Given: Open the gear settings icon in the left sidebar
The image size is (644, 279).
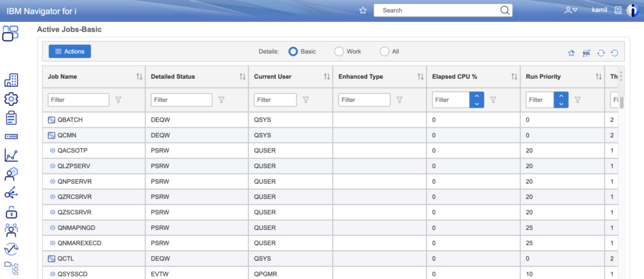Looking at the screenshot, I should pos(11,99).
